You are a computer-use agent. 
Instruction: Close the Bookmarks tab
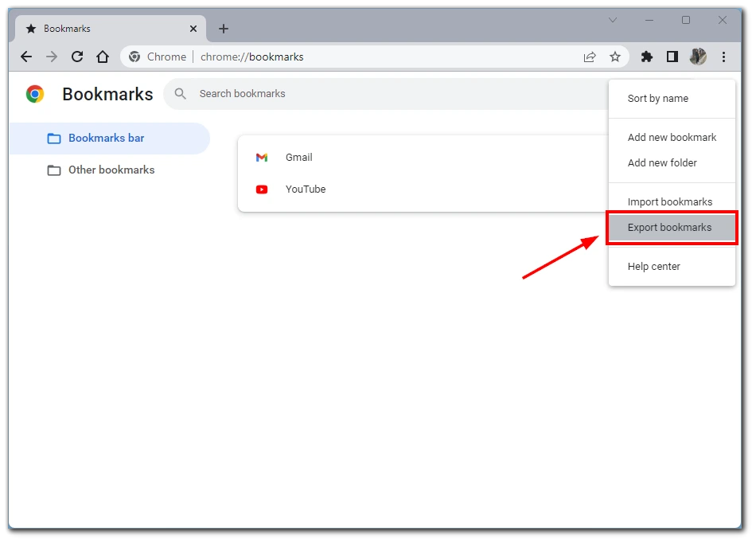pos(193,29)
